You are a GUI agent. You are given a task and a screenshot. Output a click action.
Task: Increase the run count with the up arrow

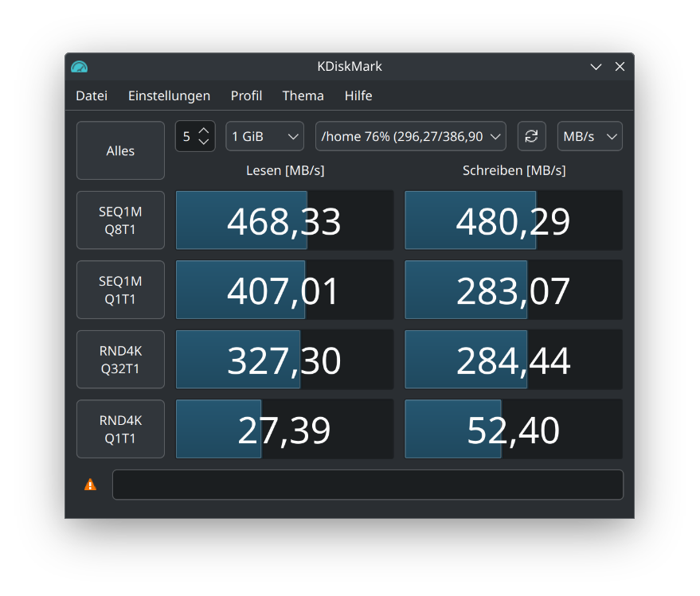coord(204,130)
